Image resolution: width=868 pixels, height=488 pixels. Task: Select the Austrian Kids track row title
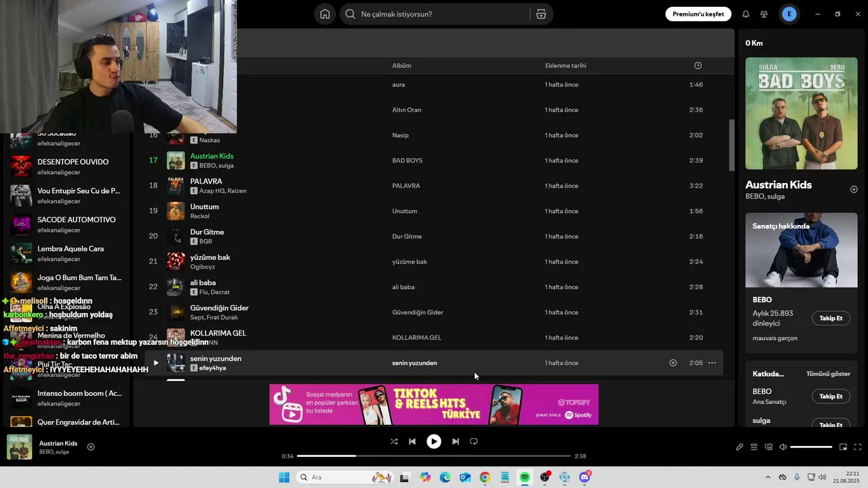pos(212,157)
